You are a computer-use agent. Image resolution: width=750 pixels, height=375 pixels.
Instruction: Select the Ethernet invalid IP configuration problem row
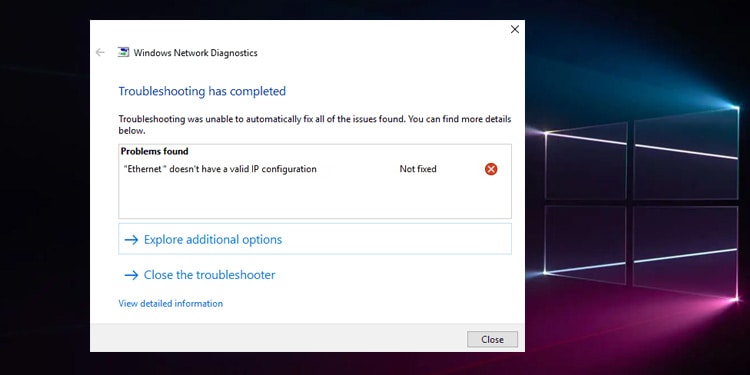315,169
